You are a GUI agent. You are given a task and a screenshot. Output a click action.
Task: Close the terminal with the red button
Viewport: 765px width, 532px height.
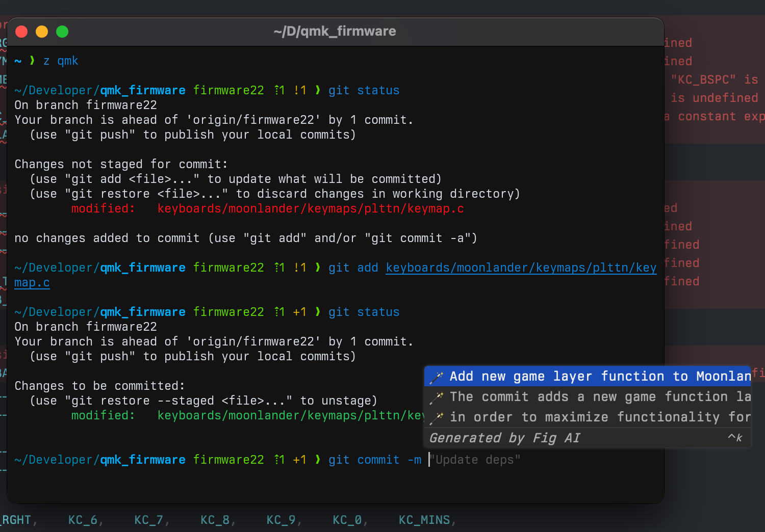point(21,32)
